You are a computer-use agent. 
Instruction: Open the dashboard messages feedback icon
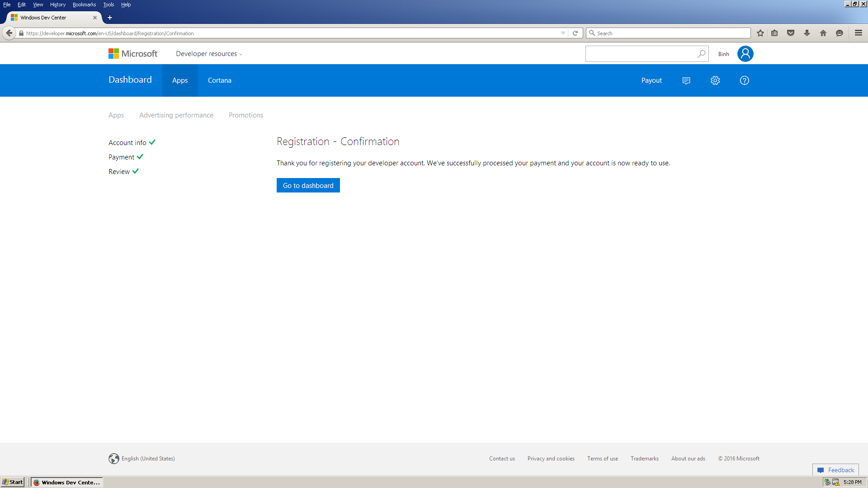point(686,80)
